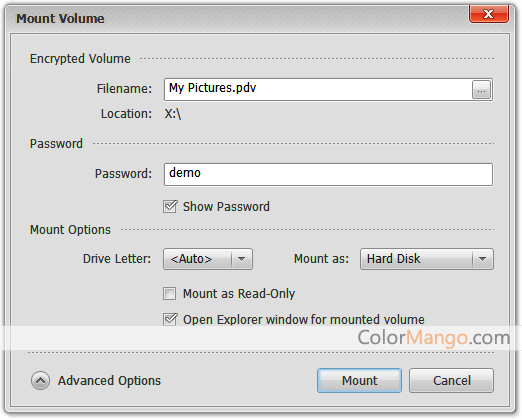Expand the Advanced Options text label
The height and width of the screenshot is (420, 522).
point(109,381)
